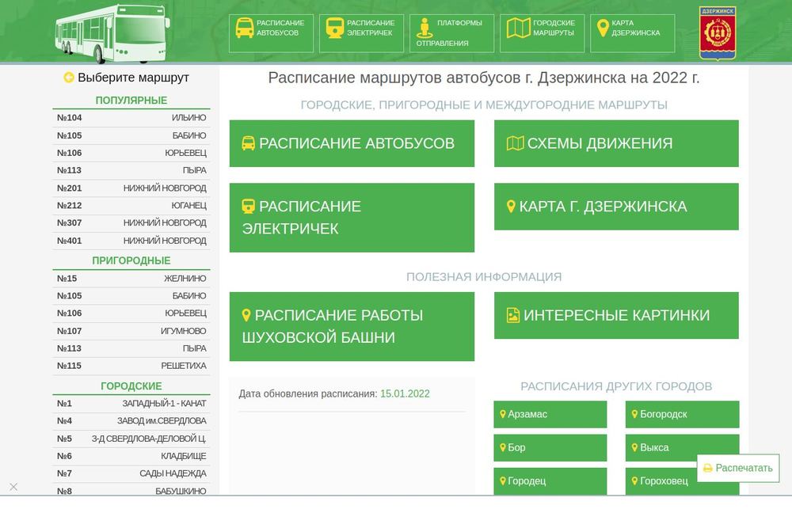Open the Интересные картинки tile
792x532 pixels.
(x=616, y=315)
